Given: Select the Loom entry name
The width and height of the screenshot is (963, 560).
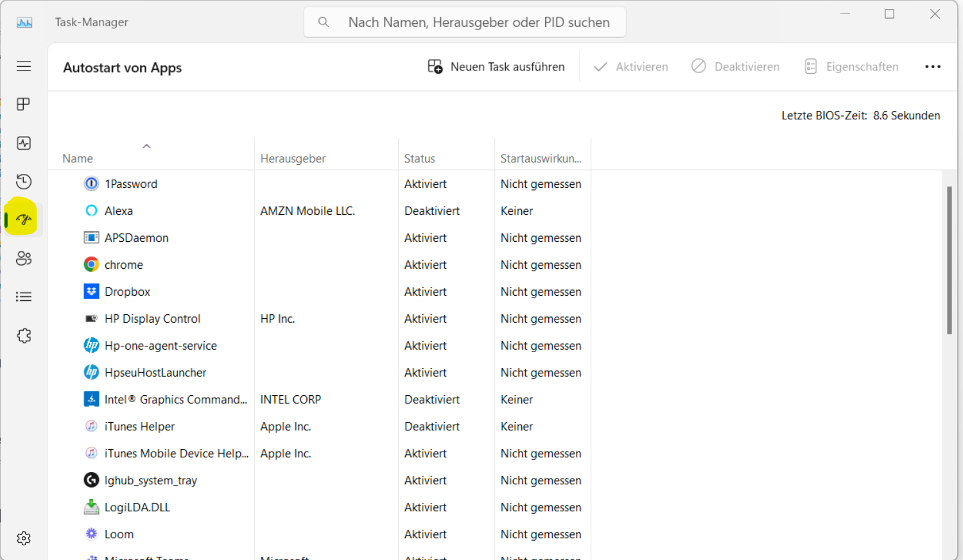Looking at the screenshot, I should click(x=119, y=534).
